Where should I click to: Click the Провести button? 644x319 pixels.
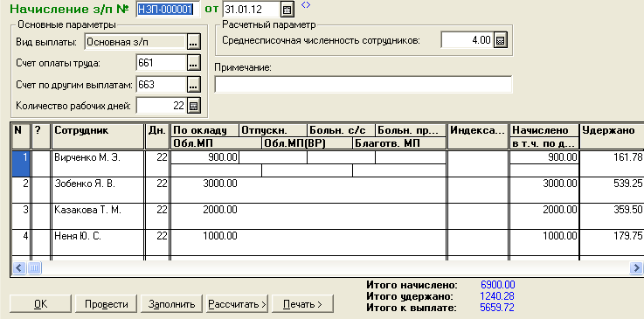[x=107, y=304]
